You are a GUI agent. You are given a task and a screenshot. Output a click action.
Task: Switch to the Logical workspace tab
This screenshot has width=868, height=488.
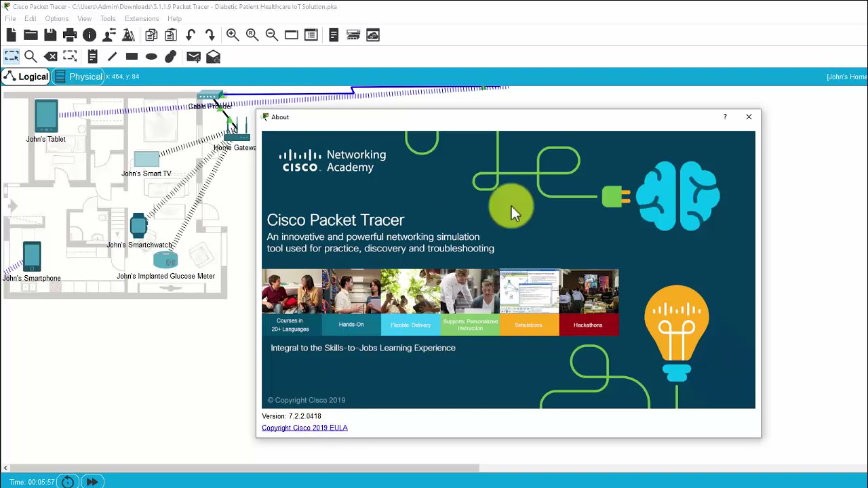(25, 77)
